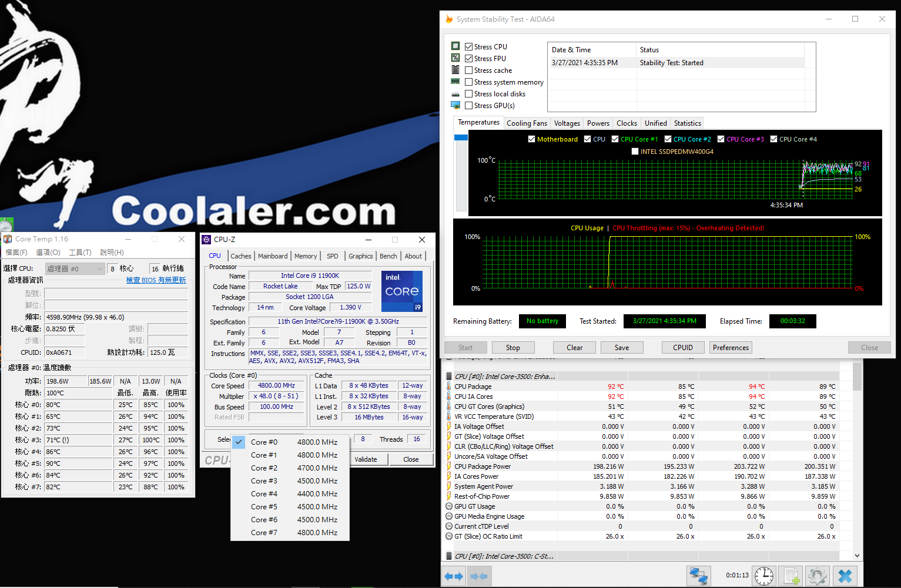Open AIDA64 Preferences button
The image size is (901, 588).
731,348
